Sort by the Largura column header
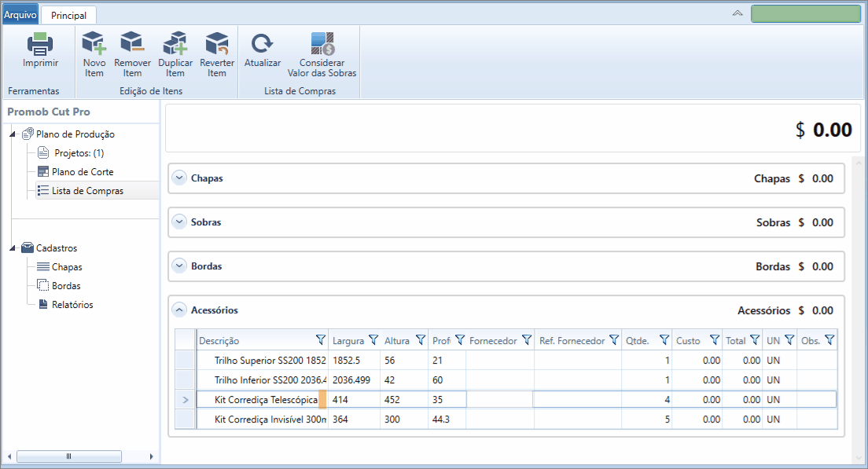The image size is (868, 469). click(348, 341)
